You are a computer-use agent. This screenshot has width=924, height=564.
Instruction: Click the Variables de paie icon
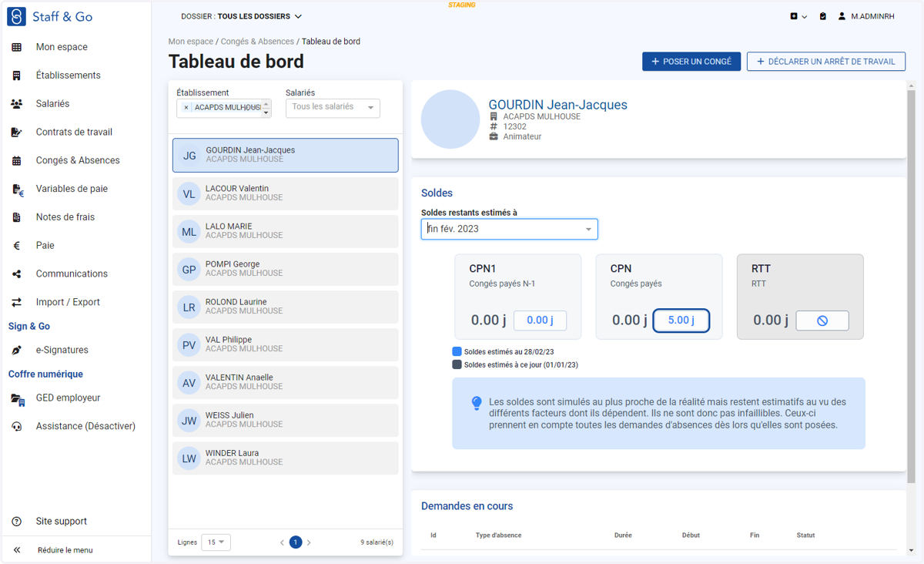tap(18, 190)
